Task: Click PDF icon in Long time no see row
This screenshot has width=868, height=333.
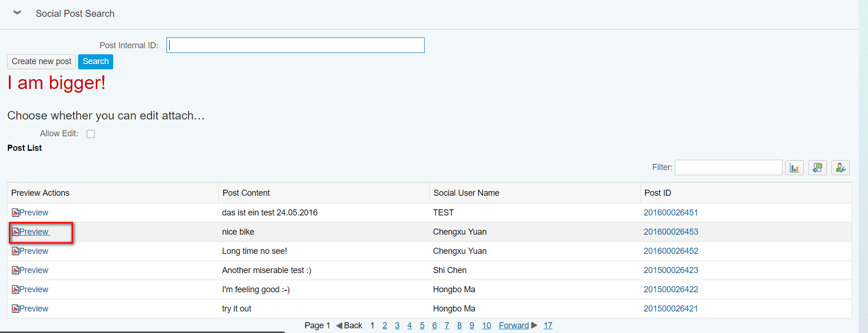Action: 15,251
